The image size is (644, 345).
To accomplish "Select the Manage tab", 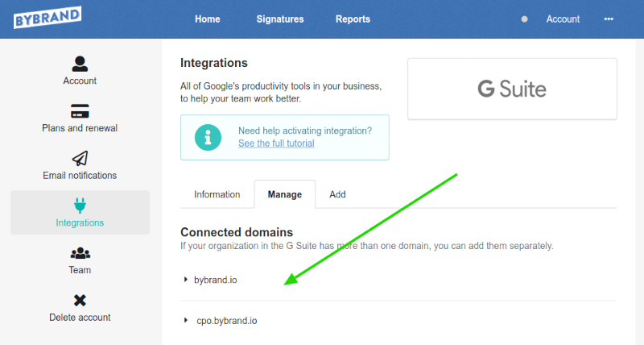I will (x=285, y=194).
